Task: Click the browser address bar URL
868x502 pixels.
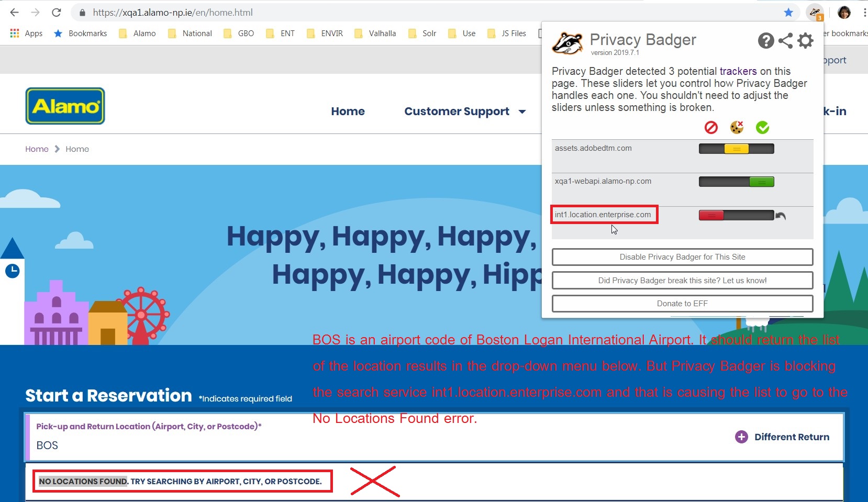Action: point(173,12)
